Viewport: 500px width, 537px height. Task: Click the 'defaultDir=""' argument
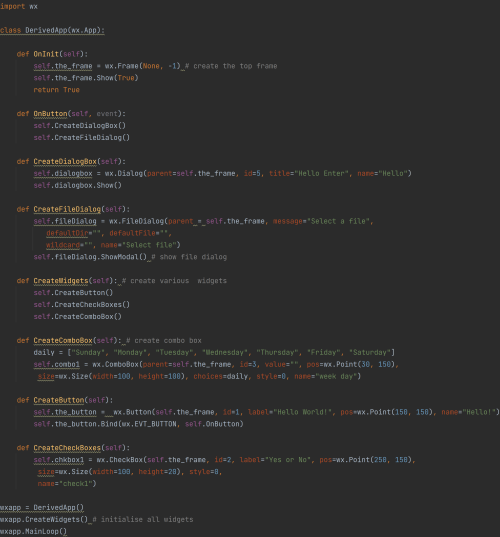(73, 233)
